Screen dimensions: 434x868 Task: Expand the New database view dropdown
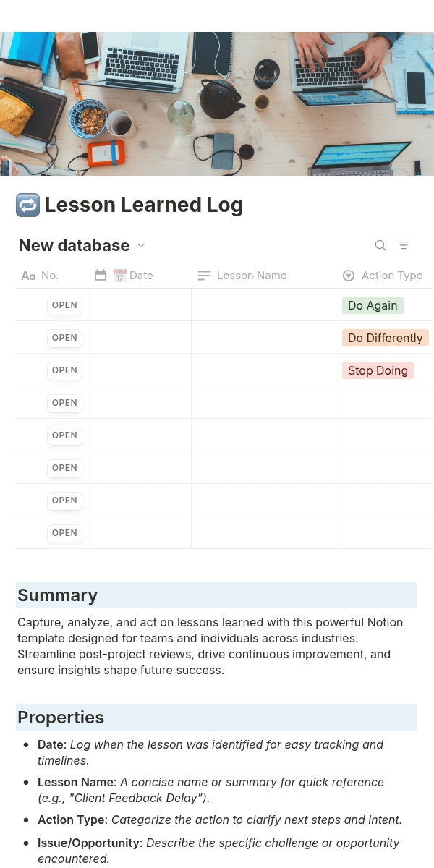tap(141, 245)
